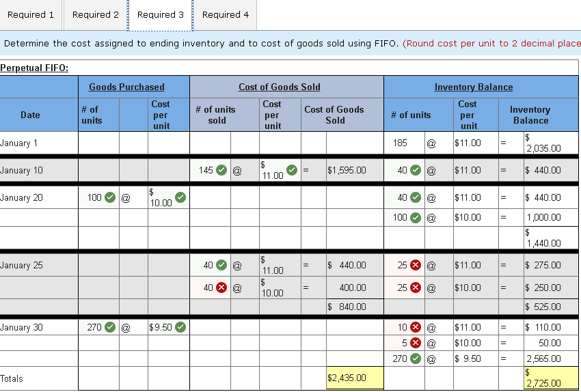Screen dimensions: 581x392
Task: Click green check beside January 10 $11.00 cost
Action: click(292, 170)
